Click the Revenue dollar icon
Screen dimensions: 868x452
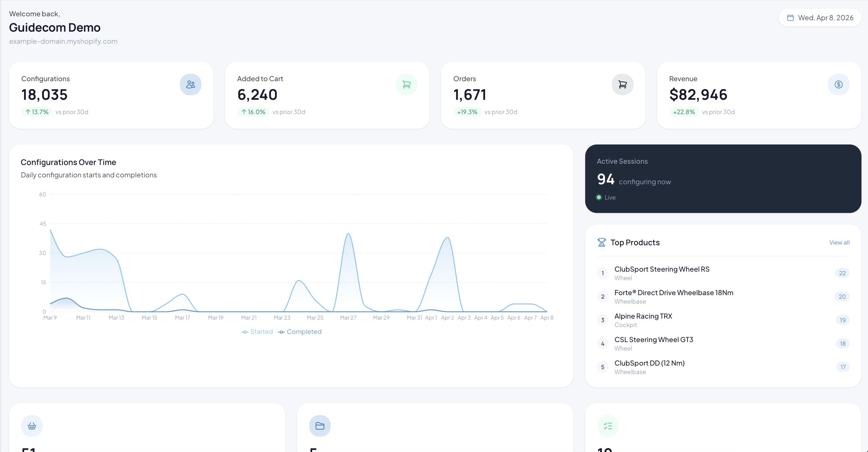838,84
